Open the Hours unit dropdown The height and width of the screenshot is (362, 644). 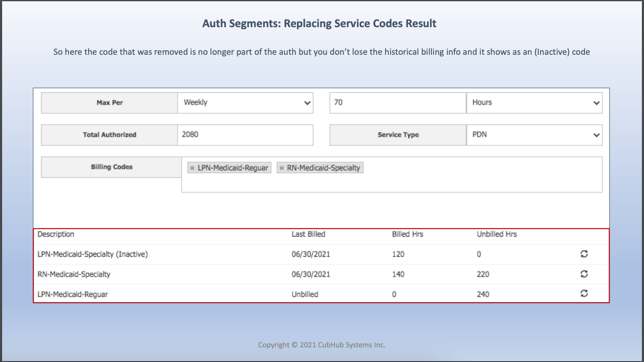point(534,103)
